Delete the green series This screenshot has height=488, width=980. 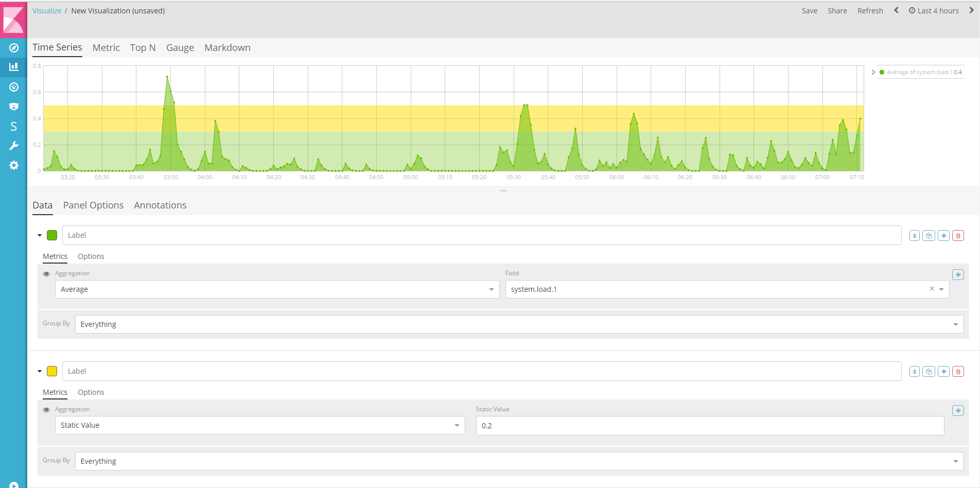958,236
